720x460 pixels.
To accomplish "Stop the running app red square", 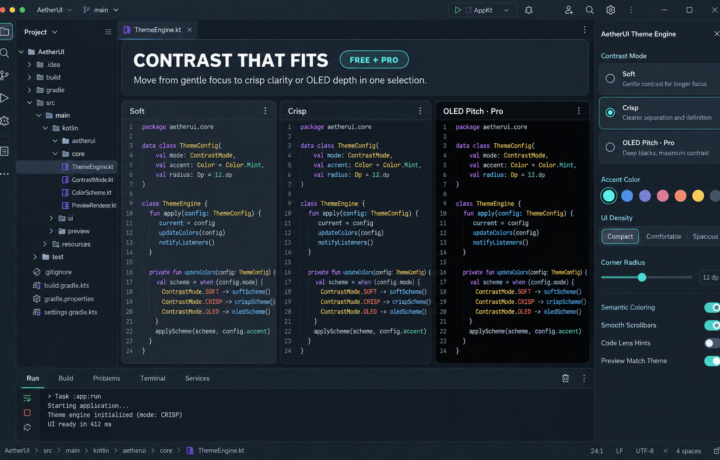I will [x=27, y=413].
